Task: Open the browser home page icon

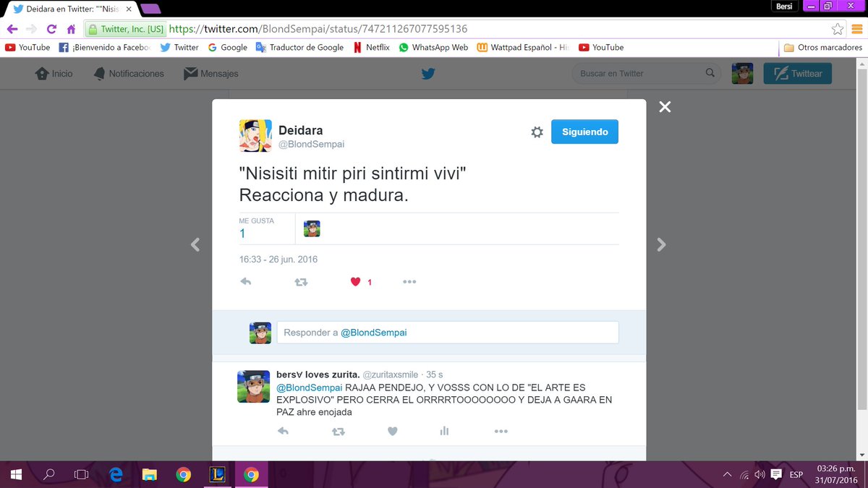Action: tap(71, 30)
